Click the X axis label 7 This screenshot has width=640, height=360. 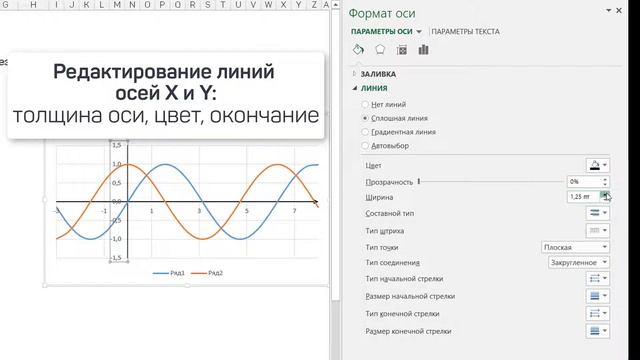tap(294, 211)
